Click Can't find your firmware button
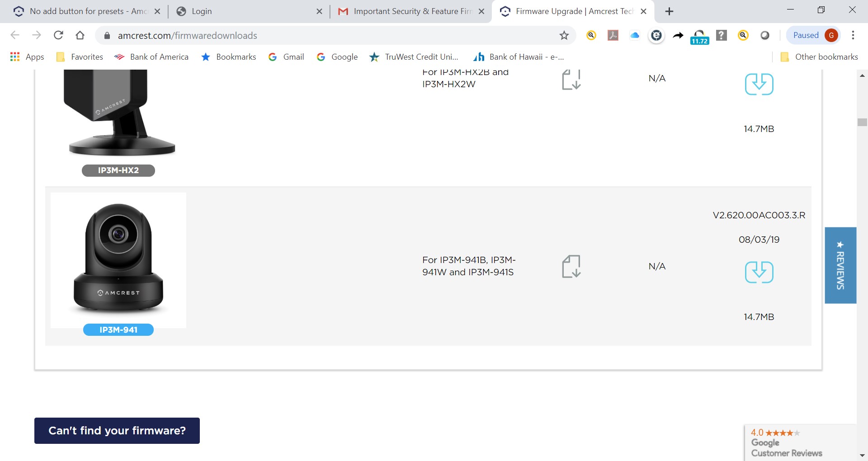Viewport: 868px width, 461px height. pos(117,431)
